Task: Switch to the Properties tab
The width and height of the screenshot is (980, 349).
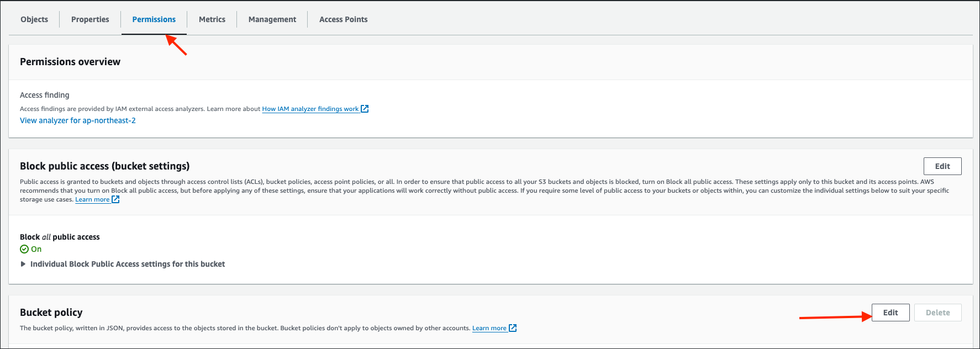Action: pos(90,19)
